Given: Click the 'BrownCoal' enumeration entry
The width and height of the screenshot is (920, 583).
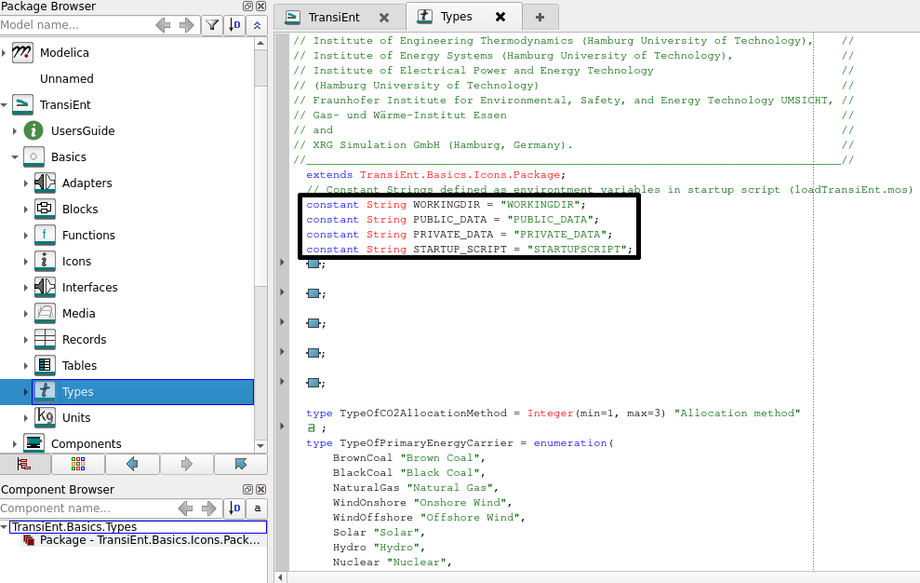Looking at the screenshot, I should 363,457.
